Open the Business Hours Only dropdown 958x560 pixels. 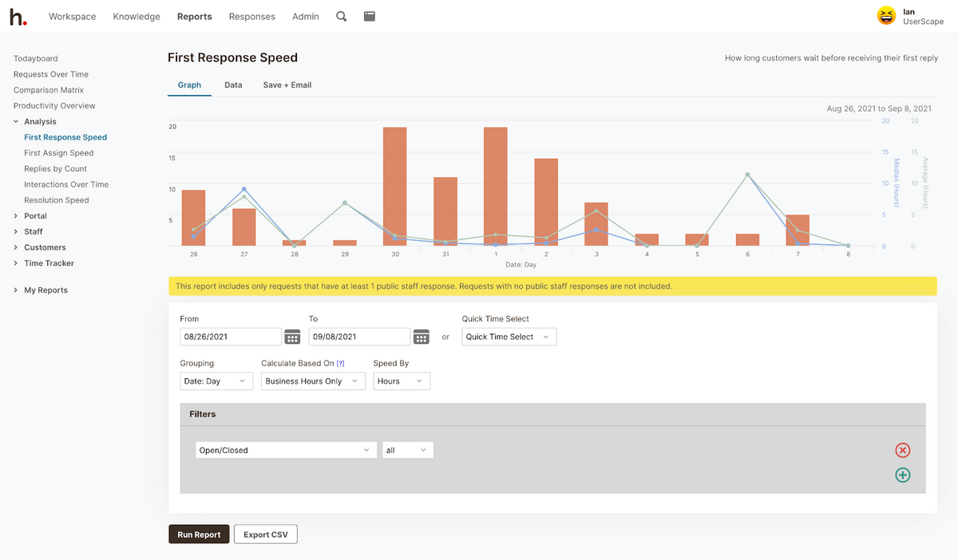click(x=313, y=381)
